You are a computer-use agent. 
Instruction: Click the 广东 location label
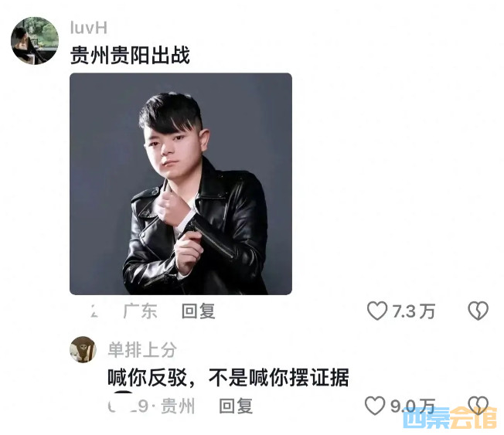coord(140,311)
